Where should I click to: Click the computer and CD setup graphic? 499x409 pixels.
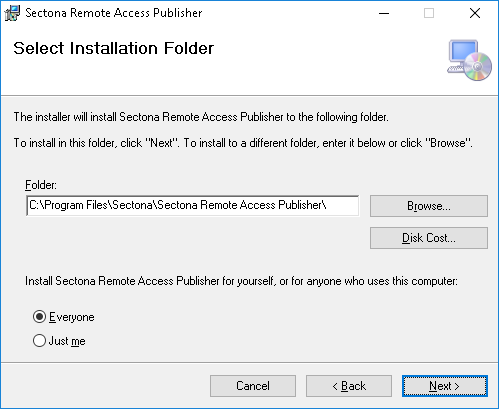click(x=469, y=60)
